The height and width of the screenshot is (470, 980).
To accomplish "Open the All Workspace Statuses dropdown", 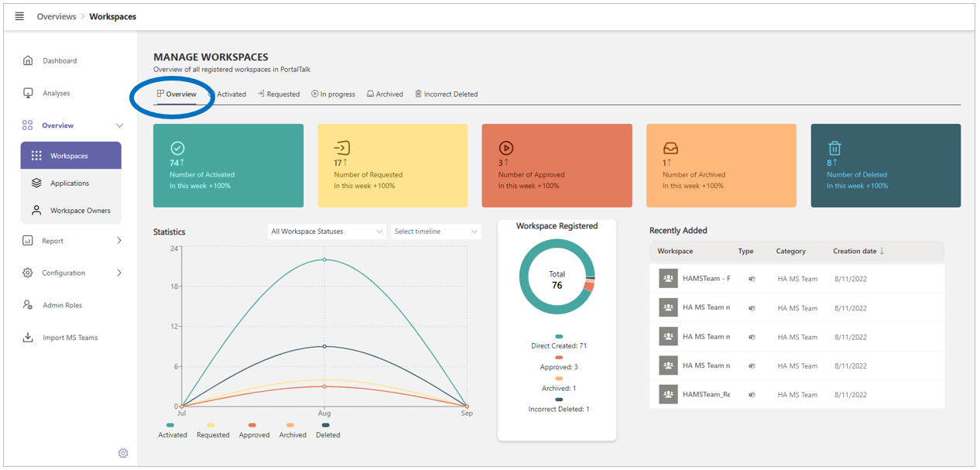I will tap(326, 232).
